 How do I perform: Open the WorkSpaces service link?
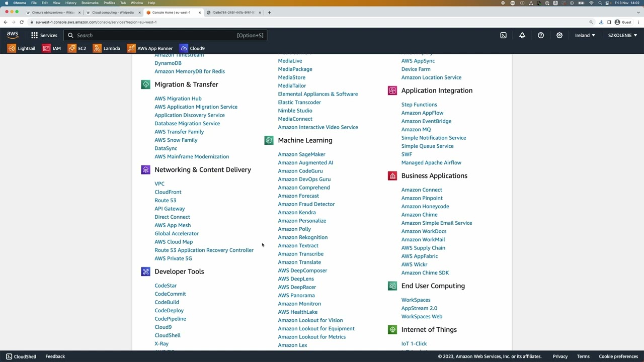point(416,300)
